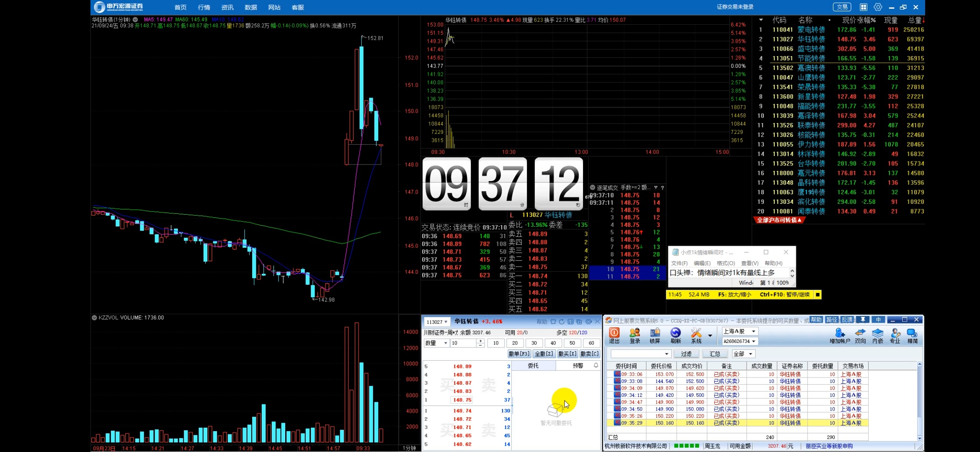Click the refresh arrow in order panel header

coord(562,322)
